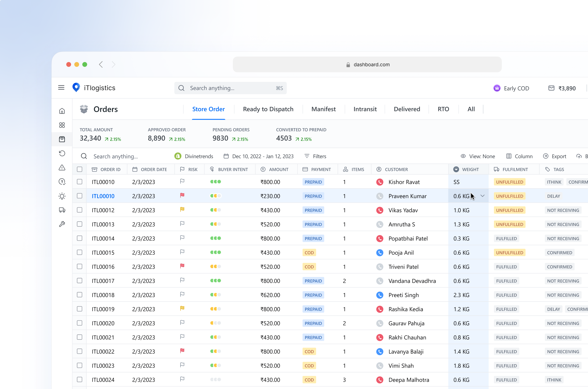Select checkbox for order ITL00024

click(x=80, y=380)
